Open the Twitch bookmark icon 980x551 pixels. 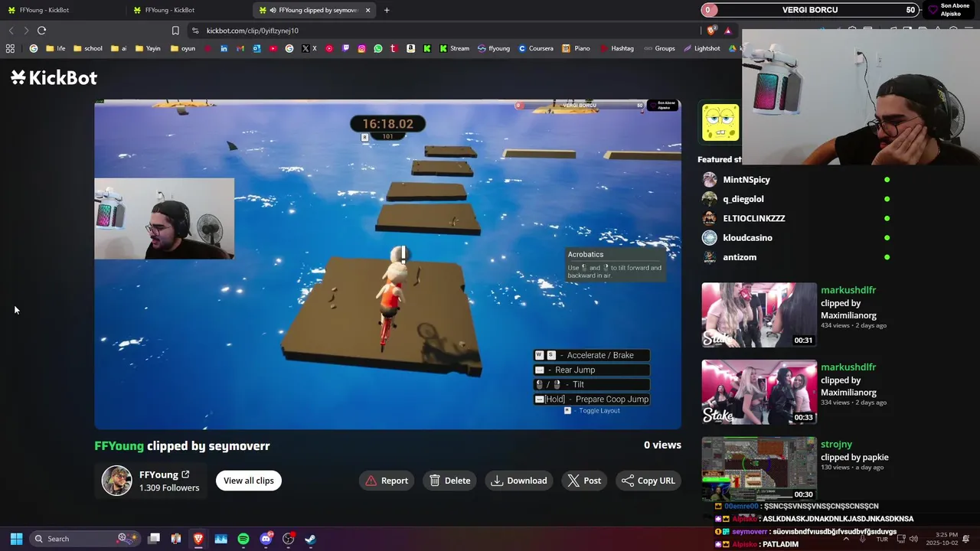pyautogui.click(x=345, y=48)
